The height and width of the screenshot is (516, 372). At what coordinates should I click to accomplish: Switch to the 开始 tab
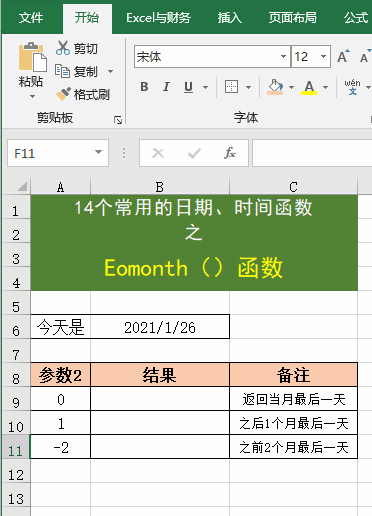tap(87, 18)
